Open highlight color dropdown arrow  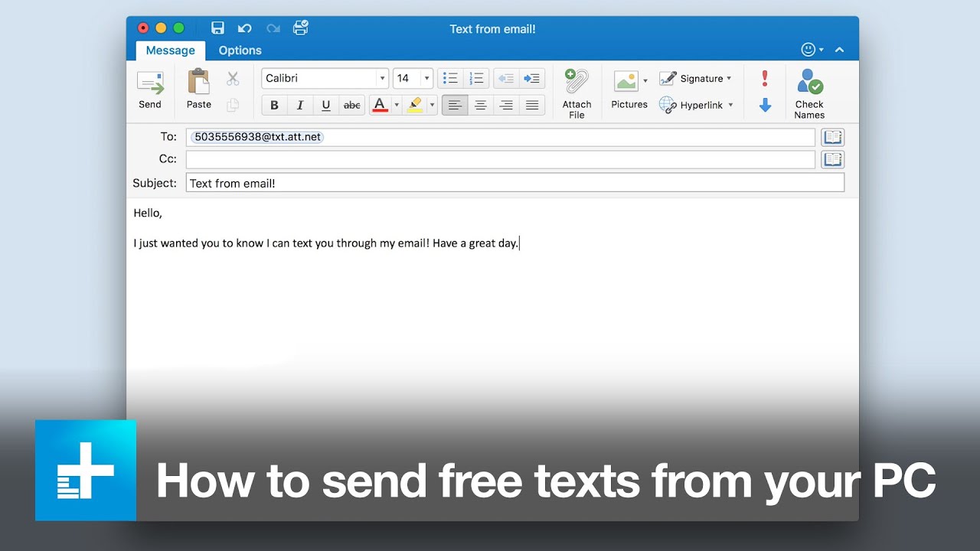point(432,105)
